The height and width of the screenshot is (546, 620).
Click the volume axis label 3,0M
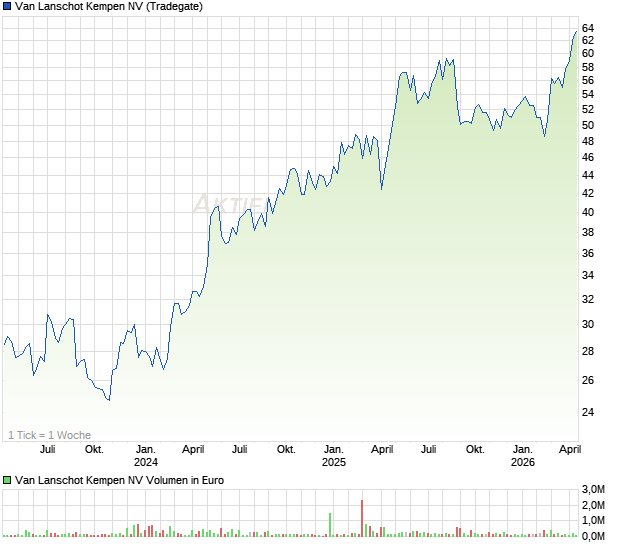(x=594, y=489)
